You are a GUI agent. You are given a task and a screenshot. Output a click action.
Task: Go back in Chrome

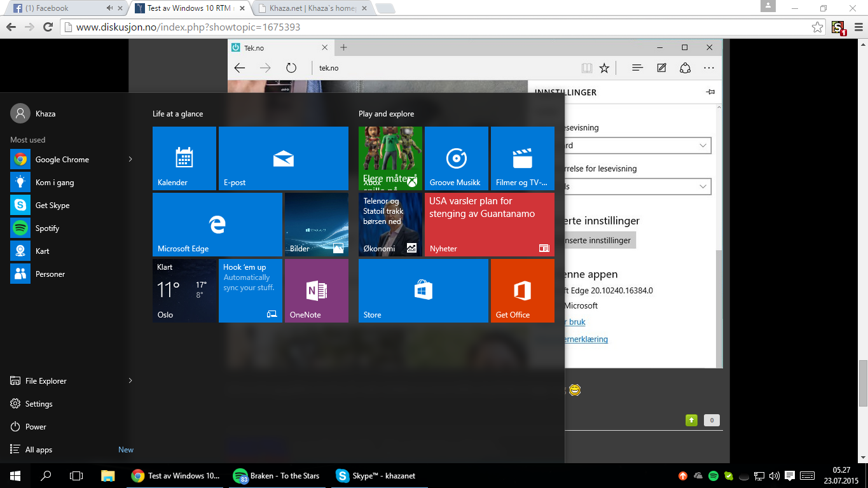11,27
